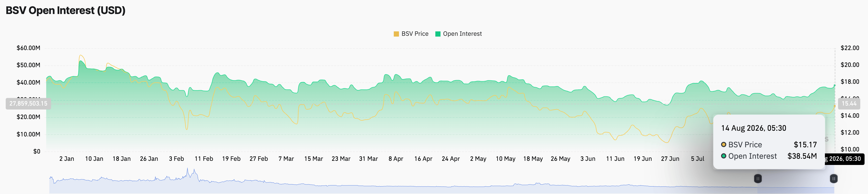Viewport: 868px width, 194px height.
Task: Click the '$50.00M' left axis label
Action: pyautogui.click(x=28, y=65)
